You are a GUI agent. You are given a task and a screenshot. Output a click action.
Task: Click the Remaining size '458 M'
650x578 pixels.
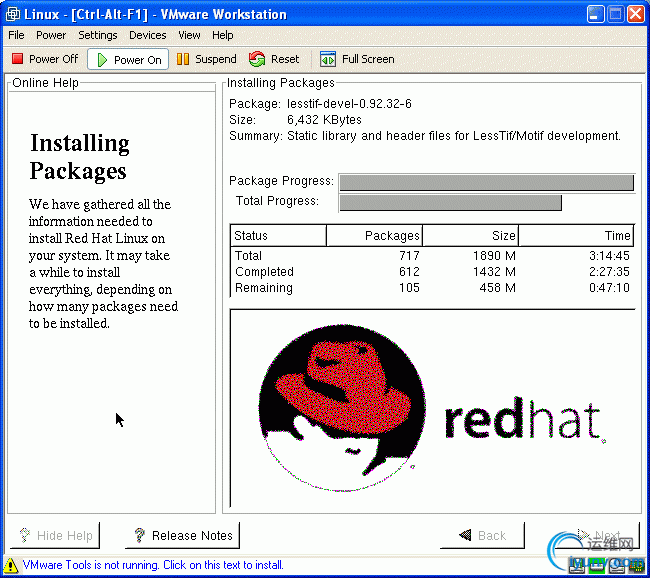497,288
